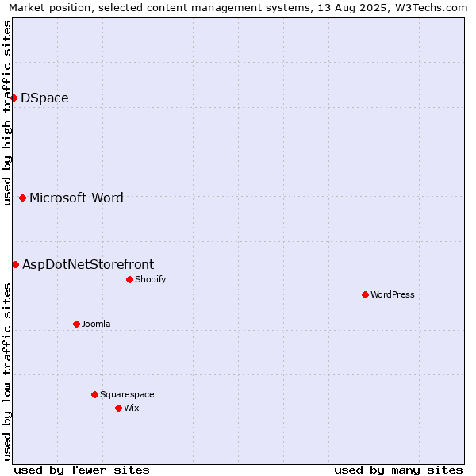Select the Wix label text
Image resolution: width=476 pixels, height=476 pixels.
click(132, 408)
